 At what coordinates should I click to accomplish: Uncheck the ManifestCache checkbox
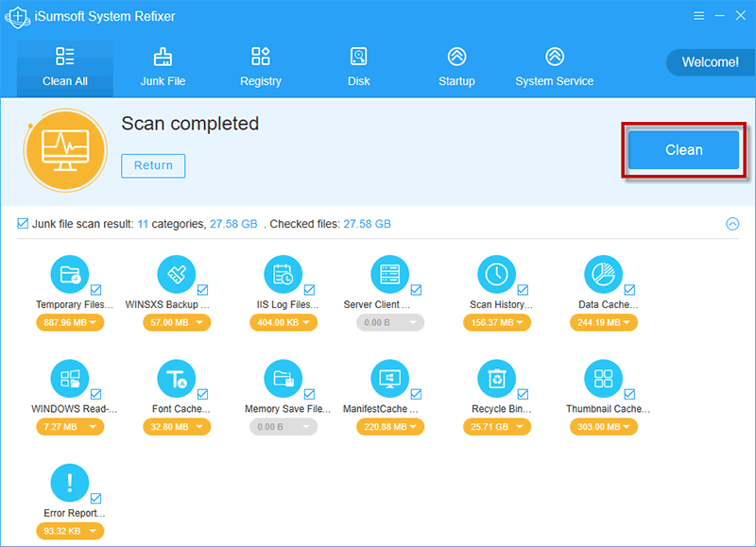[x=416, y=394]
